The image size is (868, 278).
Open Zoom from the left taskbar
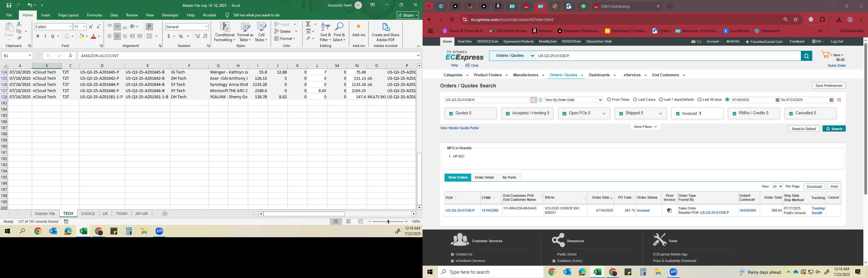[x=159, y=231]
